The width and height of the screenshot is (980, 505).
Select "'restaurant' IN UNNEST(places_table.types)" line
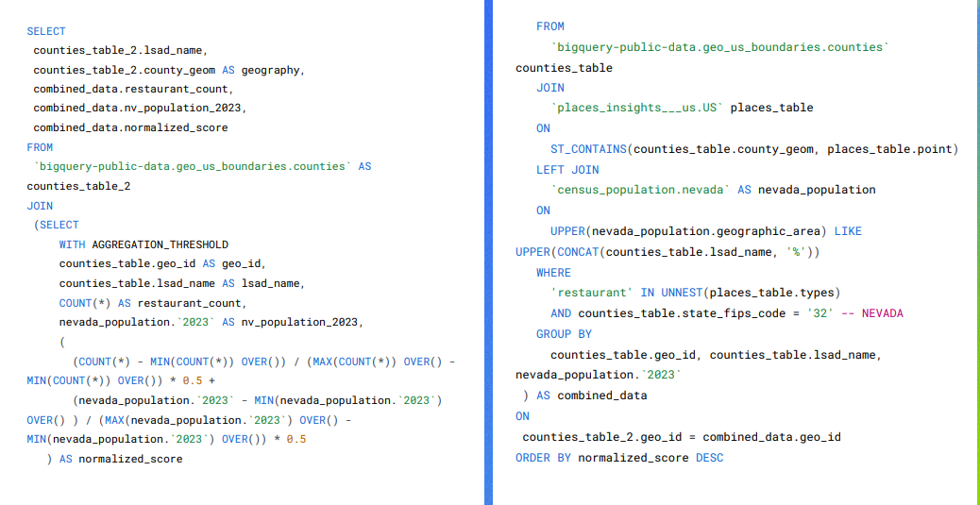point(696,293)
